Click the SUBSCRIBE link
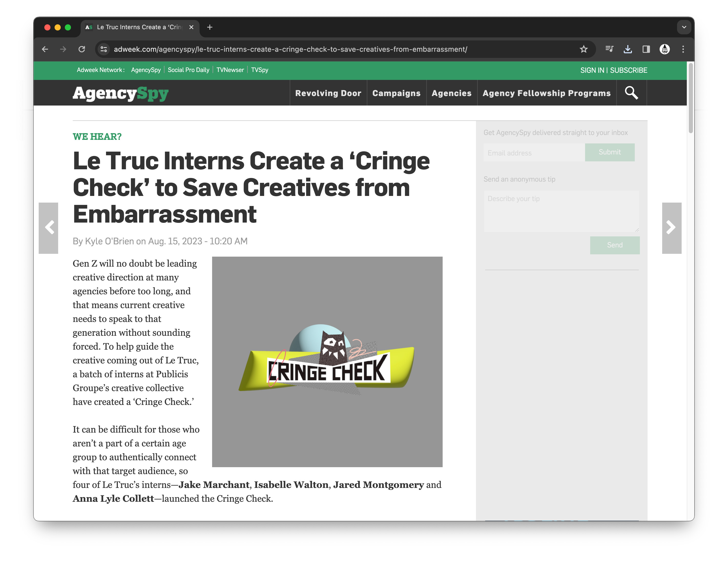The image size is (728, 565). tap(628, 70)
